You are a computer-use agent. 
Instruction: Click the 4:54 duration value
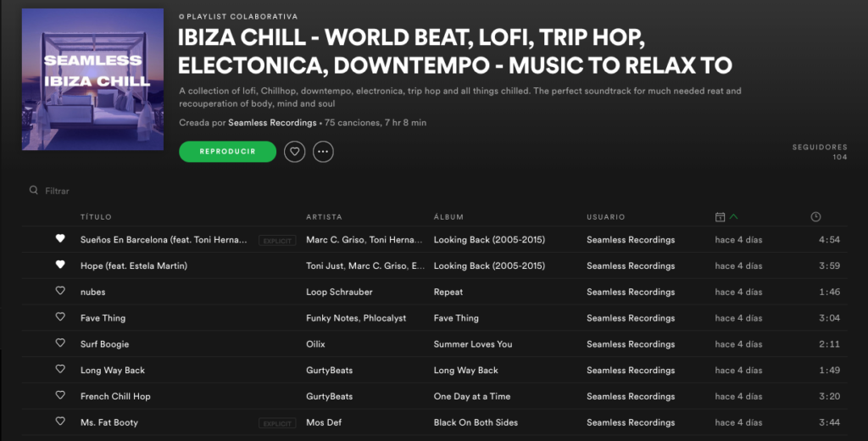click(x=829, y=240)
